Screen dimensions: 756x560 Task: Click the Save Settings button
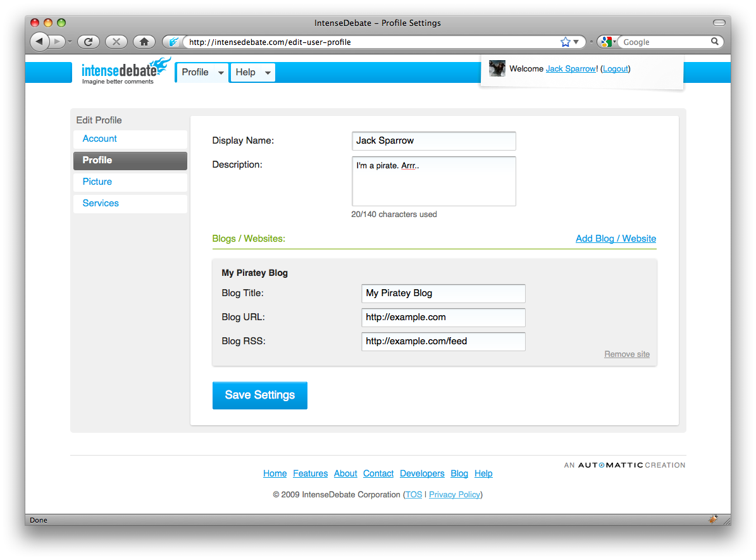pyautogui.click(x=259, y=395)
